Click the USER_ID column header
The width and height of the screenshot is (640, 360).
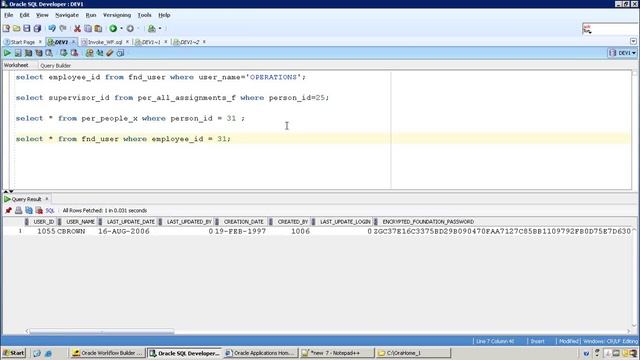pyautogui.click(x=44, y=222)
